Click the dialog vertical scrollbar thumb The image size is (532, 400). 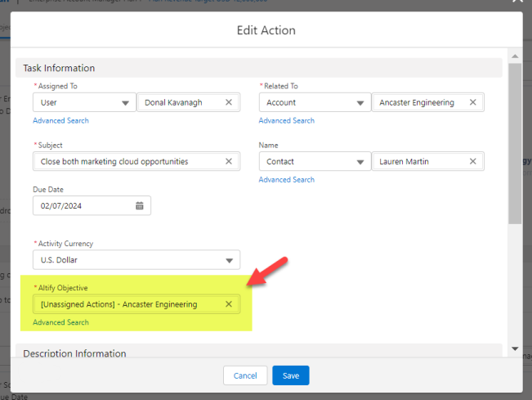(x=515, y=143)
